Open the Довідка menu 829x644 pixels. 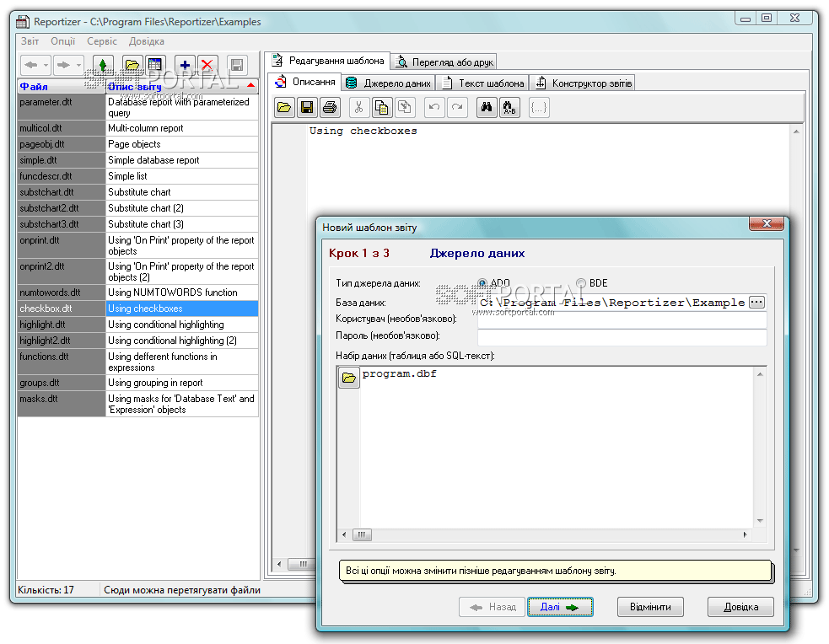pos(147,41)
